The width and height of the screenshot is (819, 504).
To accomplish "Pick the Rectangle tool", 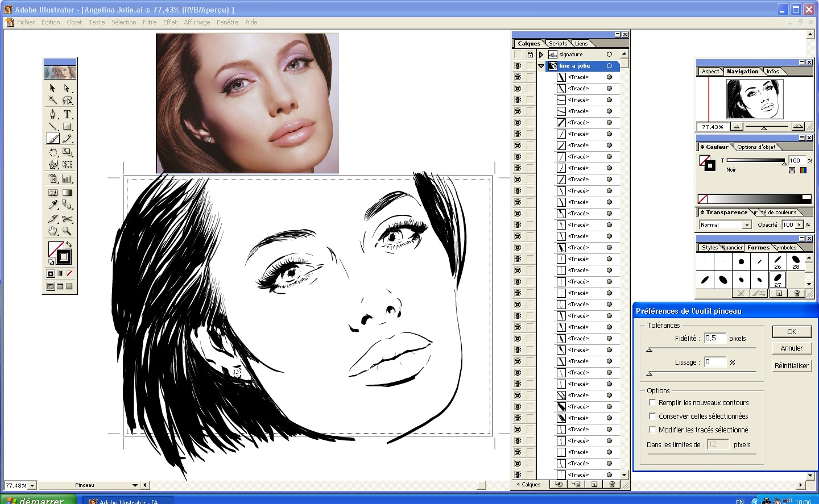I will pos(67,126).
